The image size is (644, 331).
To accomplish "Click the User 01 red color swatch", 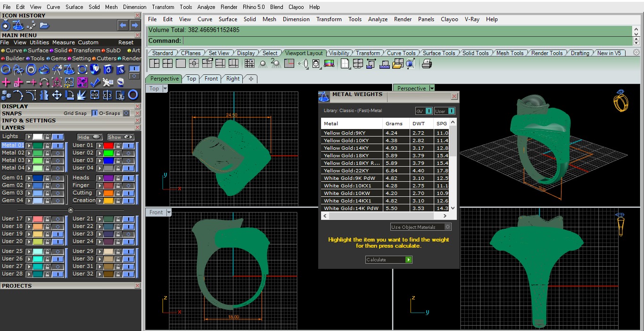I will click(x=108, y=145).
